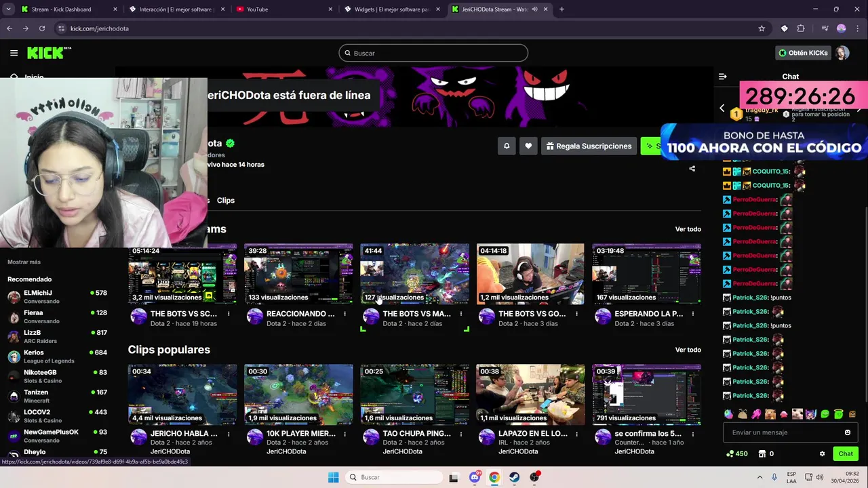Open a new browser tab
Viewport: 868px width, 488px height.
point(561,9)
